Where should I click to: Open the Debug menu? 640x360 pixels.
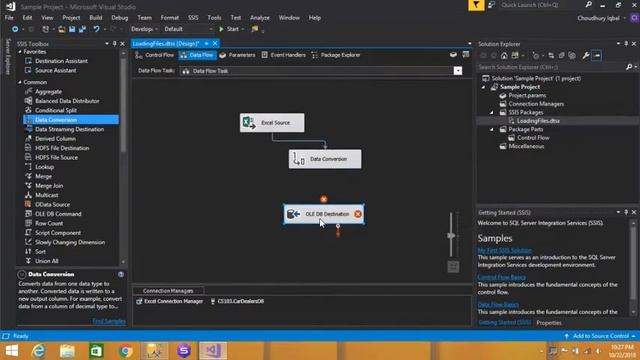click(120, 18)
